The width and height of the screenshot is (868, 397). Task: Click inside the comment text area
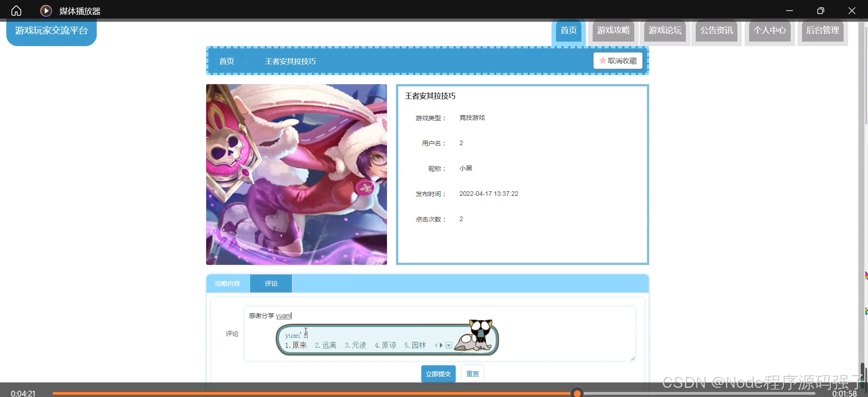tap(439, 334)
